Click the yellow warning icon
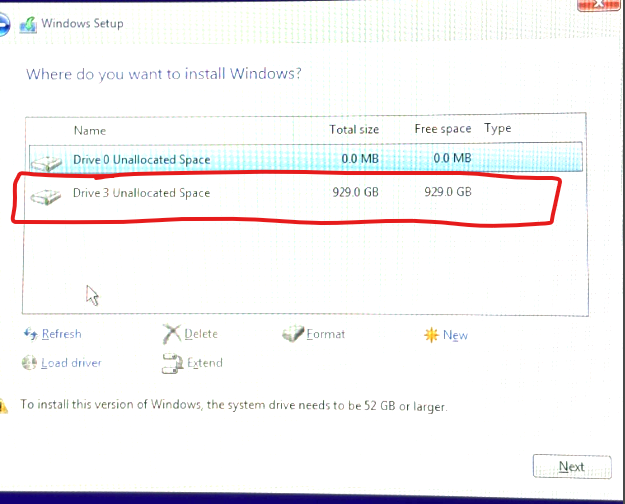 coord(4,406)
